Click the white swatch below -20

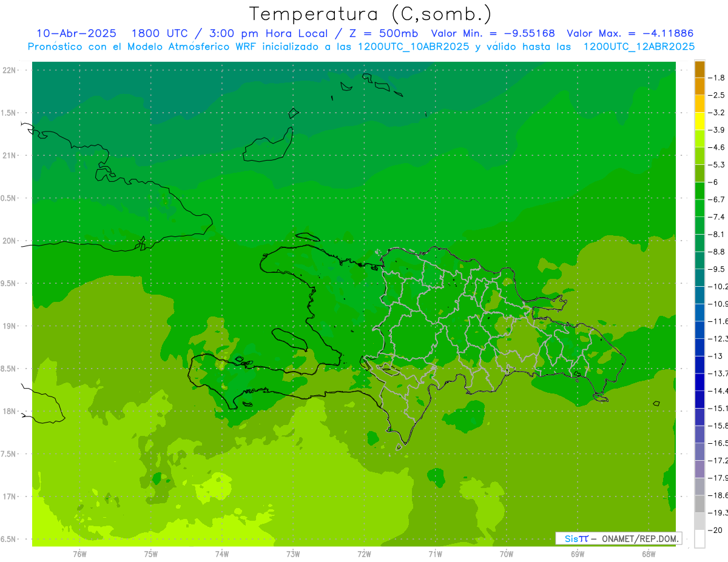coord(699,538)
